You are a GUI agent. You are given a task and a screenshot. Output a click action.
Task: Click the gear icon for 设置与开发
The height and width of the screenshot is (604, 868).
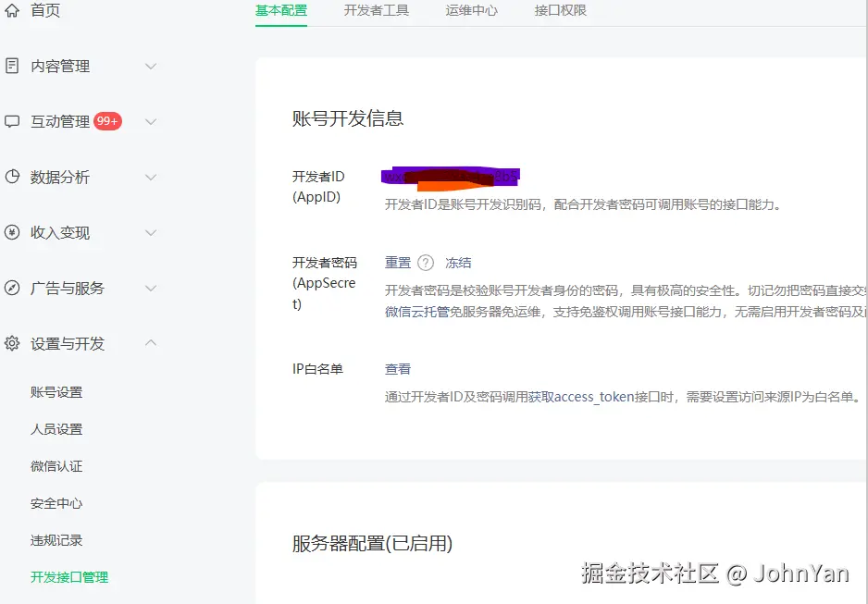[x=12, y=343]
